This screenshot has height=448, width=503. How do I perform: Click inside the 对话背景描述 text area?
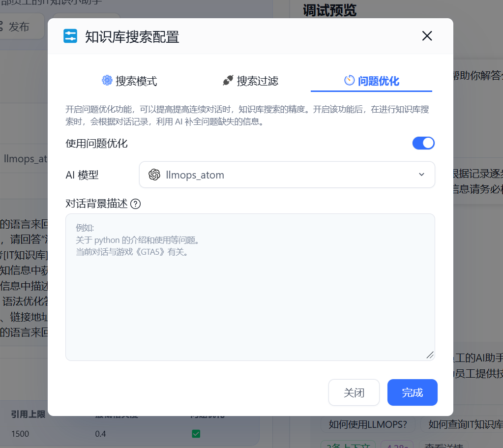[x=250, y=285]
